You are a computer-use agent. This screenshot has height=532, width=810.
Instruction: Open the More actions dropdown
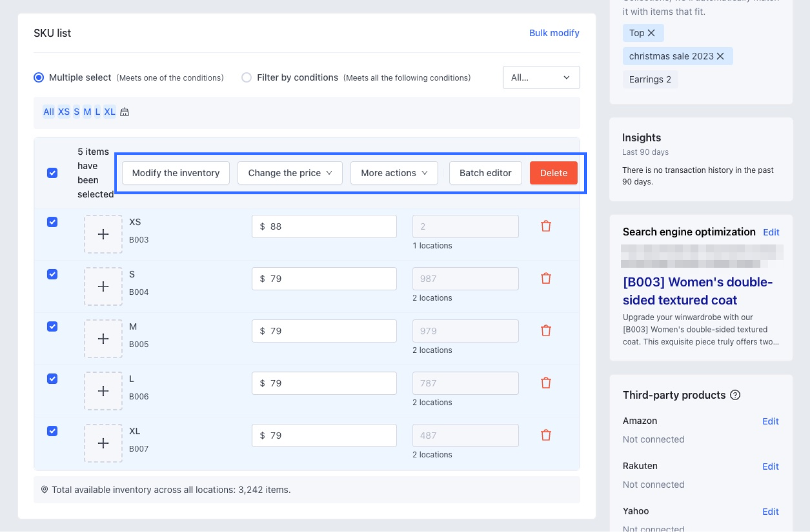[x=394, y=173]
